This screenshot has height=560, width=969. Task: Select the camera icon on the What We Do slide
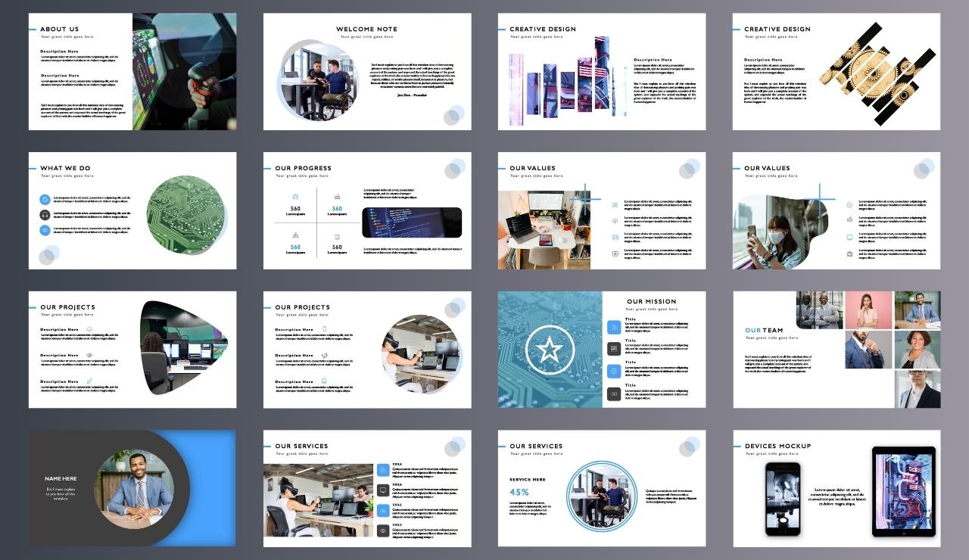pos(45,200)
